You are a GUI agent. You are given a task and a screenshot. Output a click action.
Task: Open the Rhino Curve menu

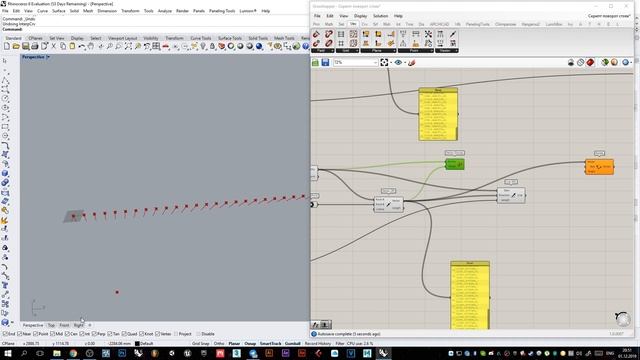pyautogui.click(x=42, y=11)
